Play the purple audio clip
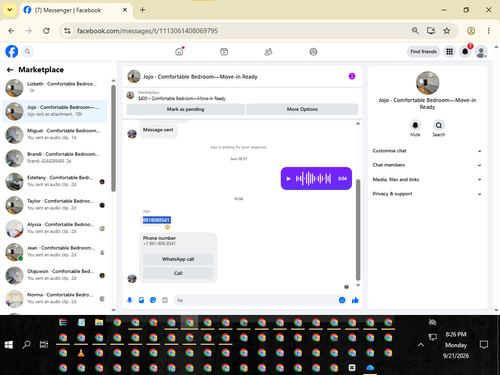500x375 pixels. (x=289, y=178)
